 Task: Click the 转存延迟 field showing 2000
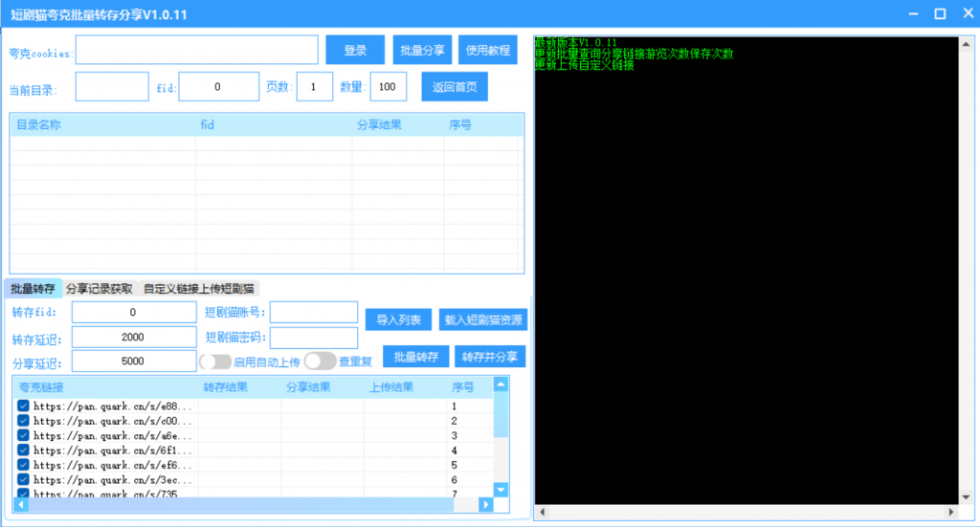pos(134,338)
